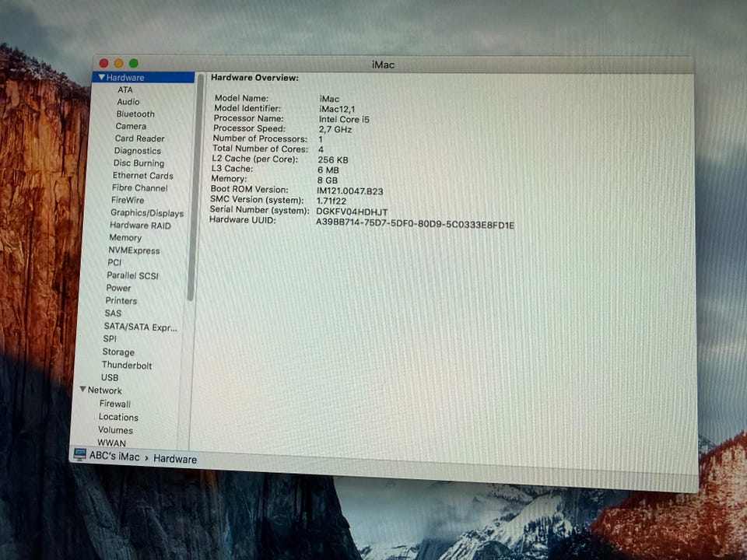
Task: Click Hardware in the bottom path bar
Action: click(x=175, y=459)
